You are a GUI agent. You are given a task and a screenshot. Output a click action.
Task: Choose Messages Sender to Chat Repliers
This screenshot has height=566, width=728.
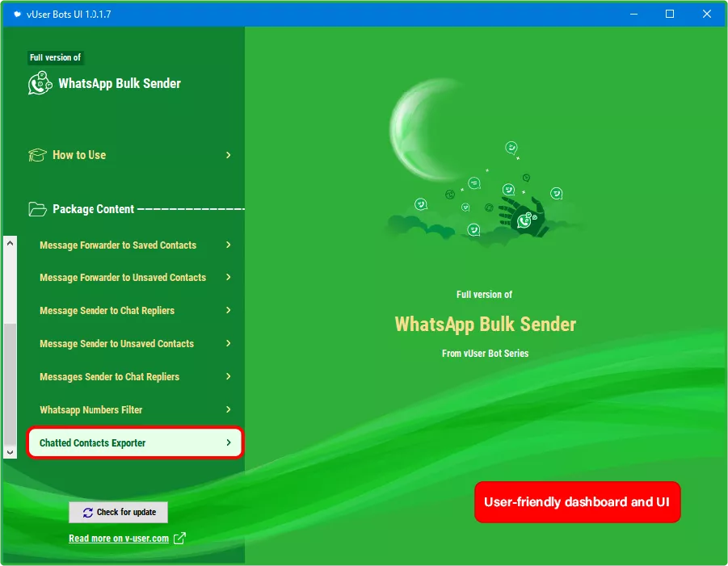coord(135,377)
